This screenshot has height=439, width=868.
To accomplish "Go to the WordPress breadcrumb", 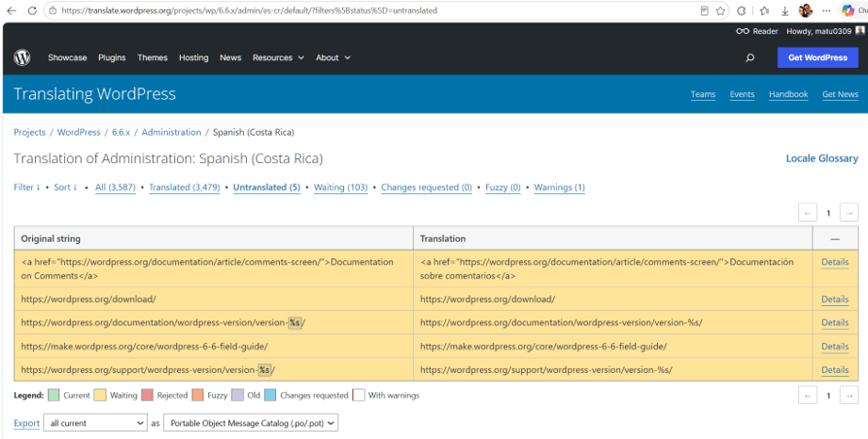I will (x=78, y=132).
